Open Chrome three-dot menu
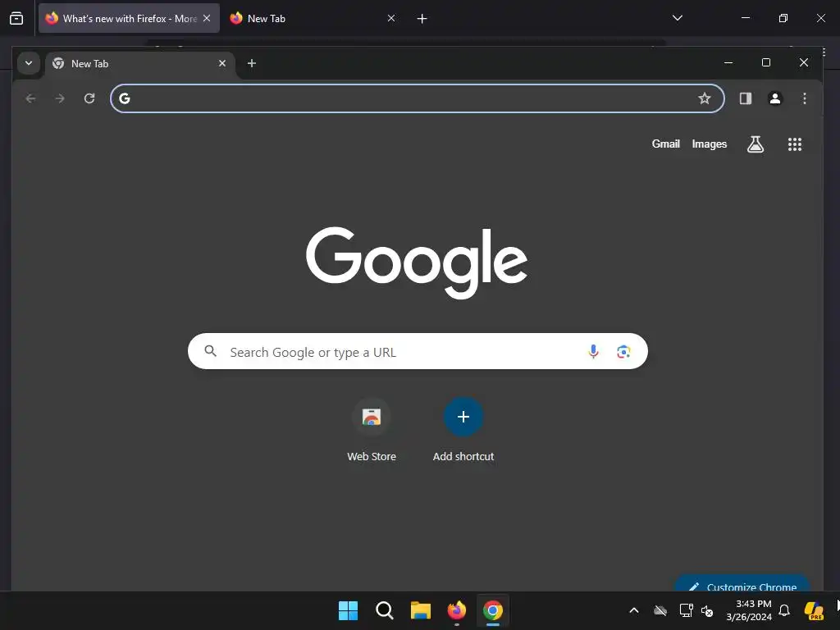This screenshot has width=840, height=630. coord(804,98)
